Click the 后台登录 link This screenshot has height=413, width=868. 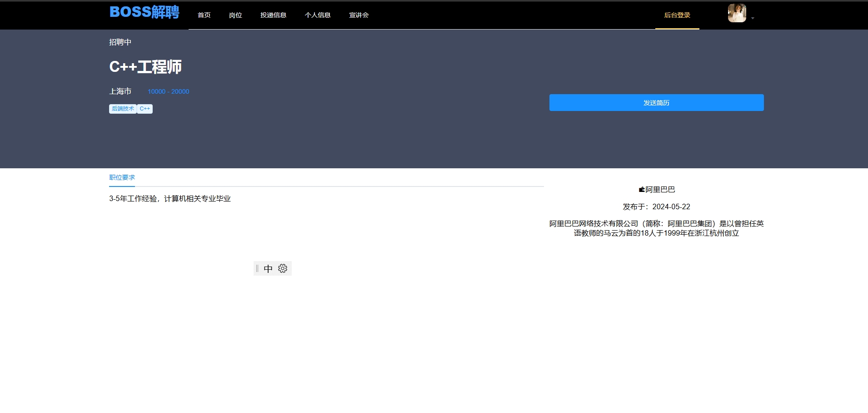click(677, 15)
